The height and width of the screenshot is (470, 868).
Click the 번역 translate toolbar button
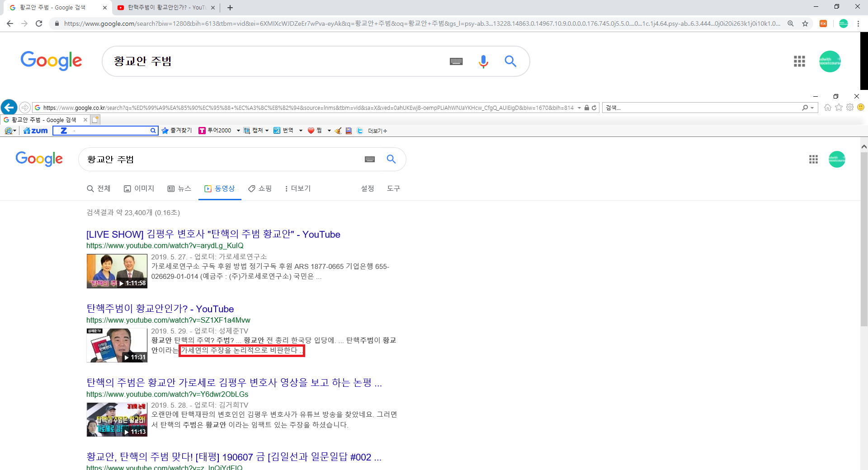click(283, 131)
